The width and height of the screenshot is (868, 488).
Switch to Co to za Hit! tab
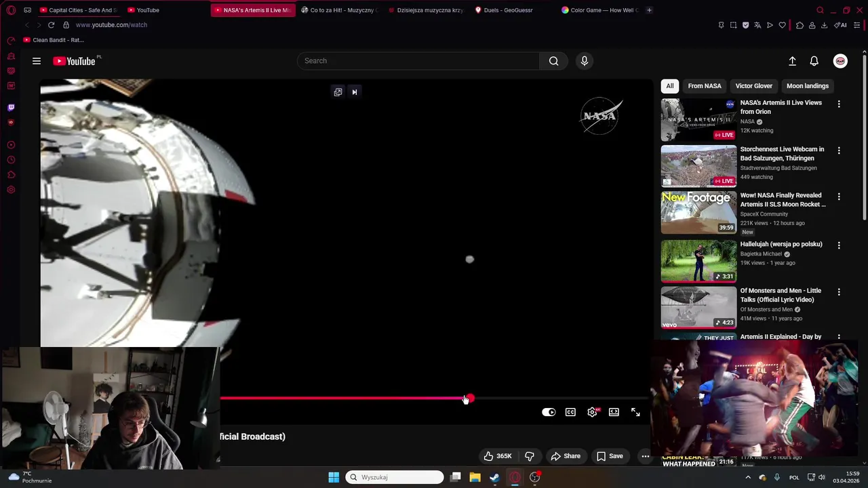(339, 10)
